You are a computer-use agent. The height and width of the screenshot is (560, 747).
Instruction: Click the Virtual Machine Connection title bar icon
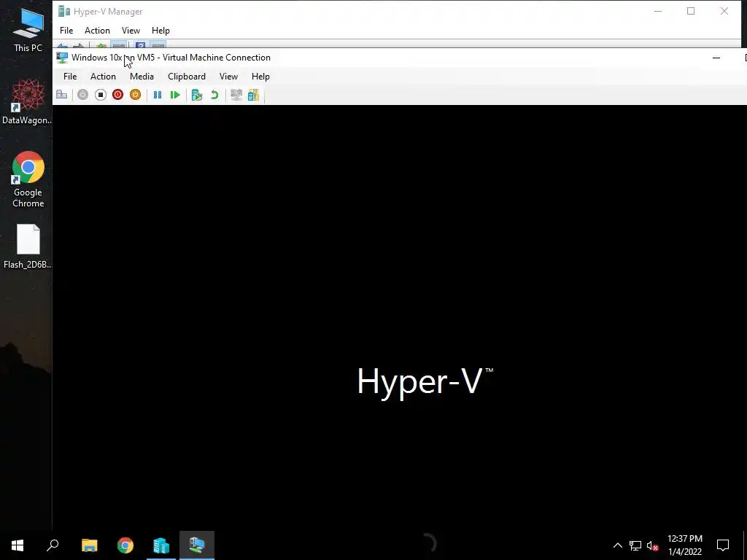(62, 58)
